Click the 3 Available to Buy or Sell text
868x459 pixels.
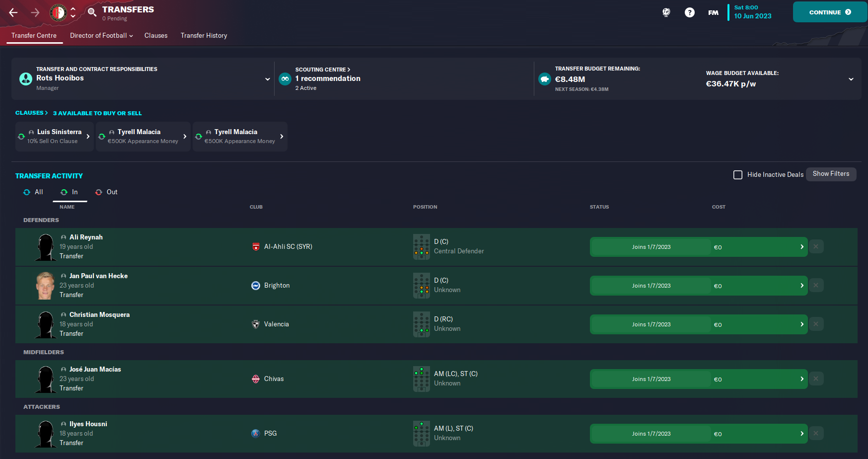click(97, 113)
